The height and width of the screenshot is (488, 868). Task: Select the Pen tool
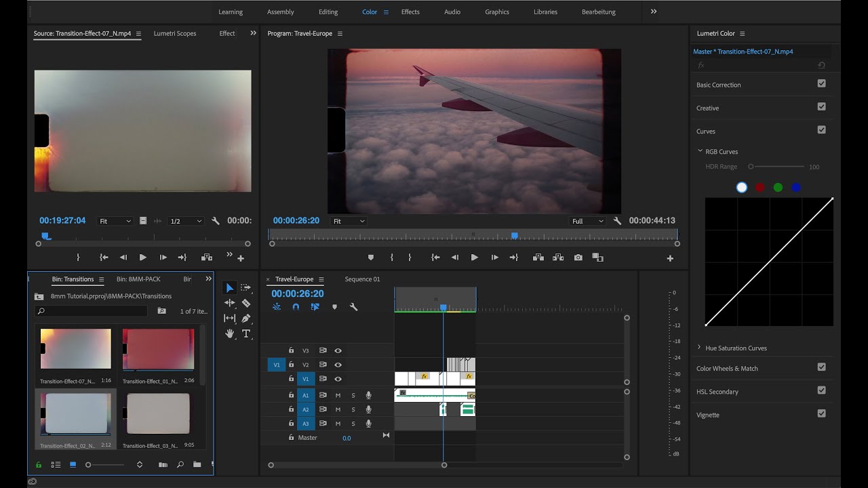246,318
